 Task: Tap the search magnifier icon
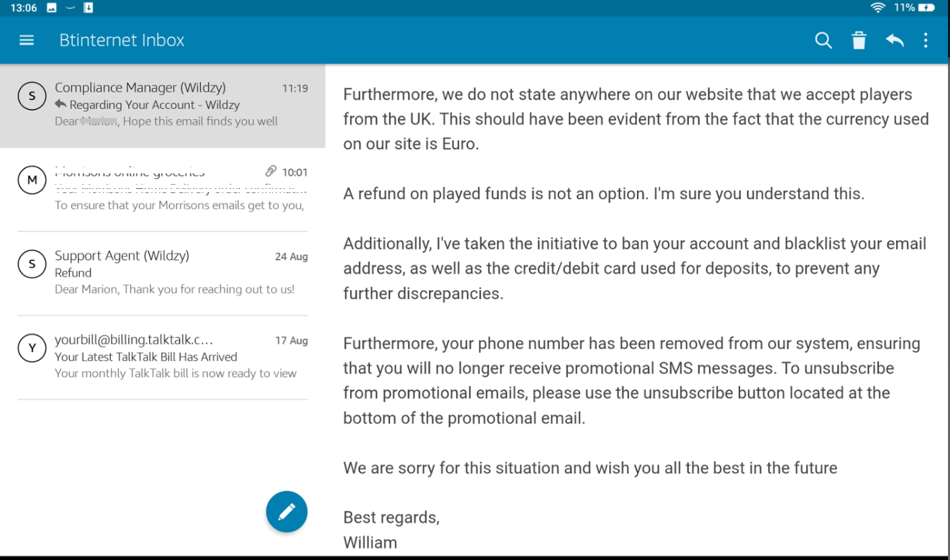pos(823,40)
